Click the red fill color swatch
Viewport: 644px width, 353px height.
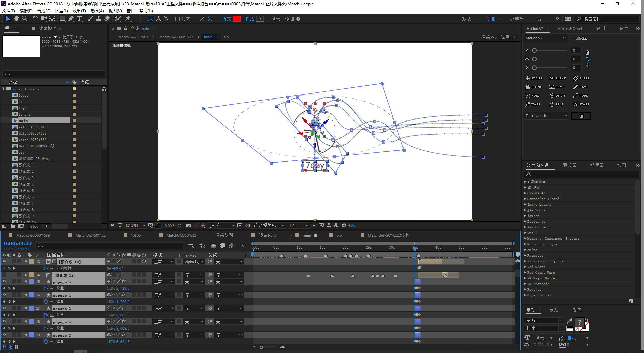237,19
